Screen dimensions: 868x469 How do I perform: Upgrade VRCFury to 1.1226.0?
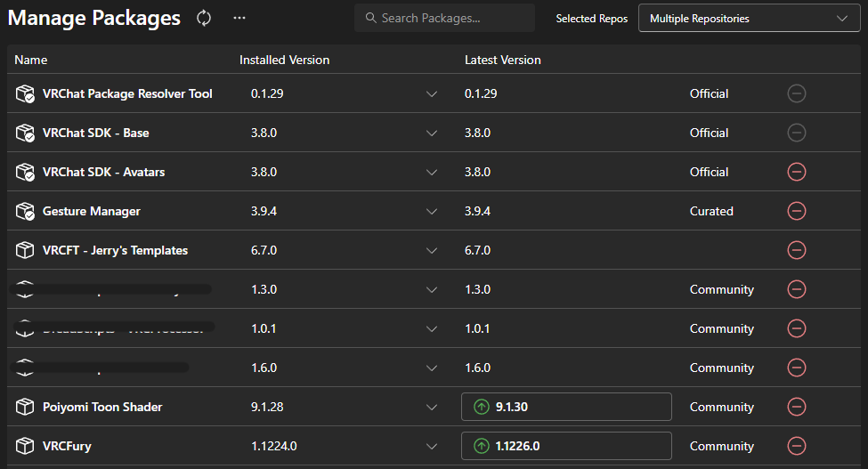566,446
